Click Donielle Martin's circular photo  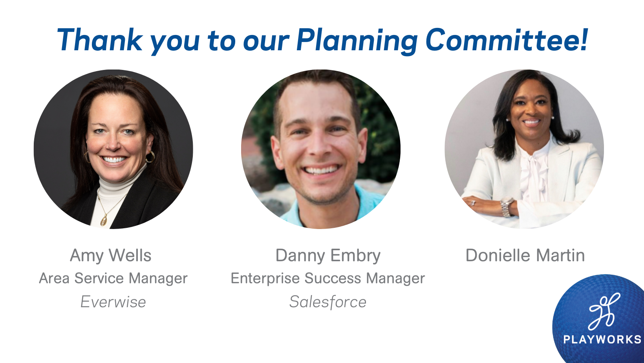(x=524, y=149)
